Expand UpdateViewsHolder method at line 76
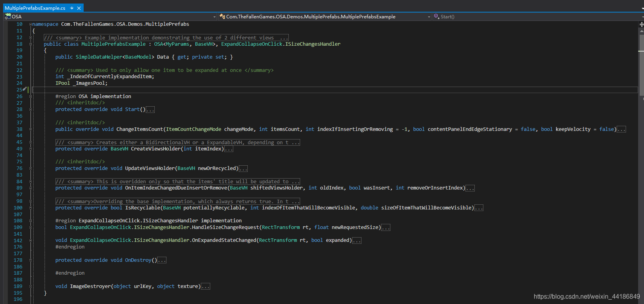The width and height of the screenshot is (644, 304). click(x=30, y=168)
